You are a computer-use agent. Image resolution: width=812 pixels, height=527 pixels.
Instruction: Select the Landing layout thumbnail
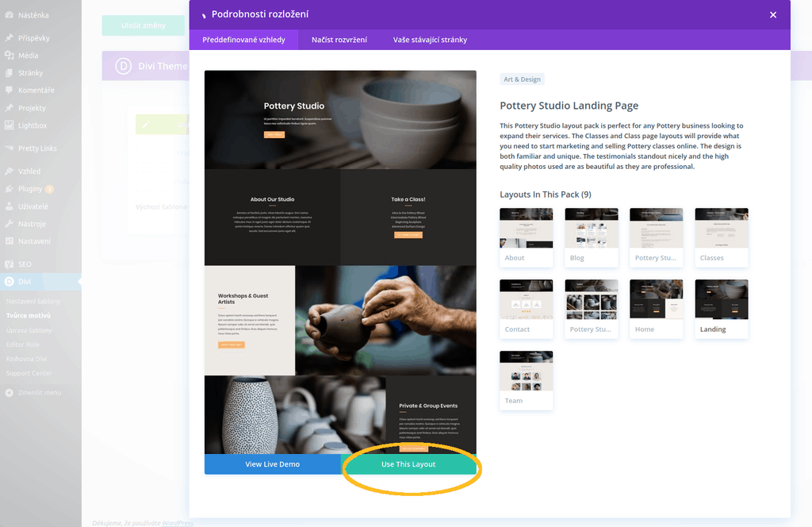pyautogui.click(x=722, y=309)
